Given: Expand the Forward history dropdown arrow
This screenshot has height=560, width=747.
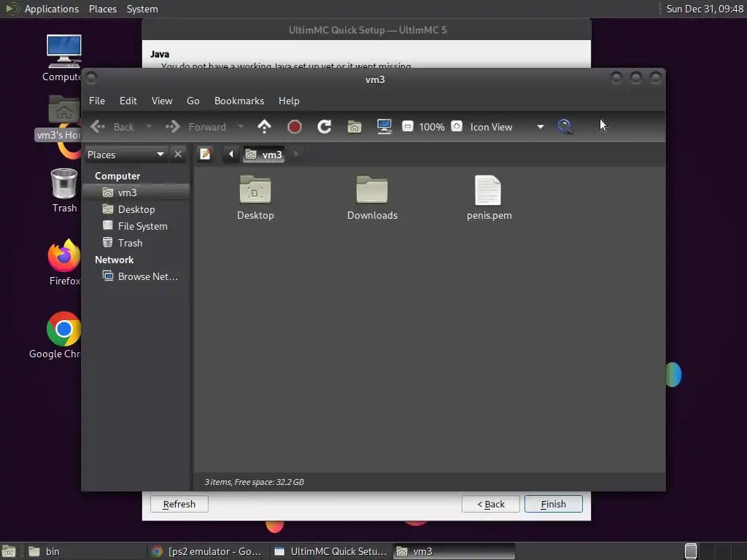Looking at the screenshot, I should tap(241, 127).
